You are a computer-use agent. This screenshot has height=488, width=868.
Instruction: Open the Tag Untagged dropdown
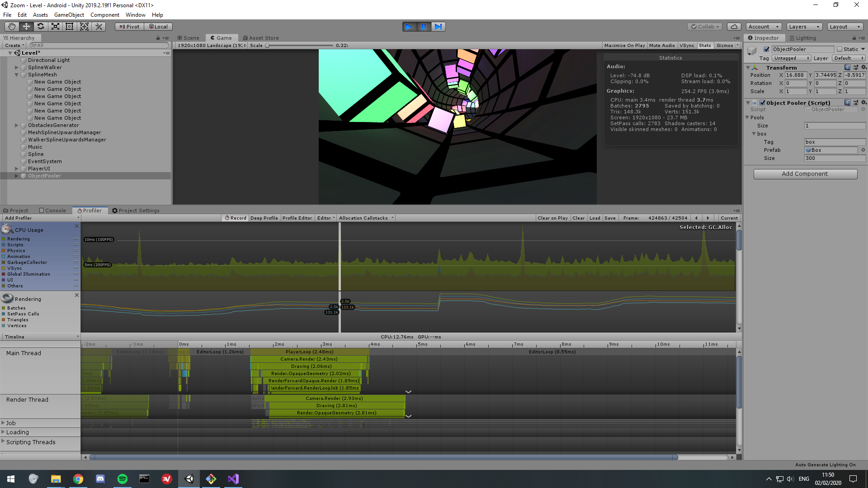(x=792, y=58)
